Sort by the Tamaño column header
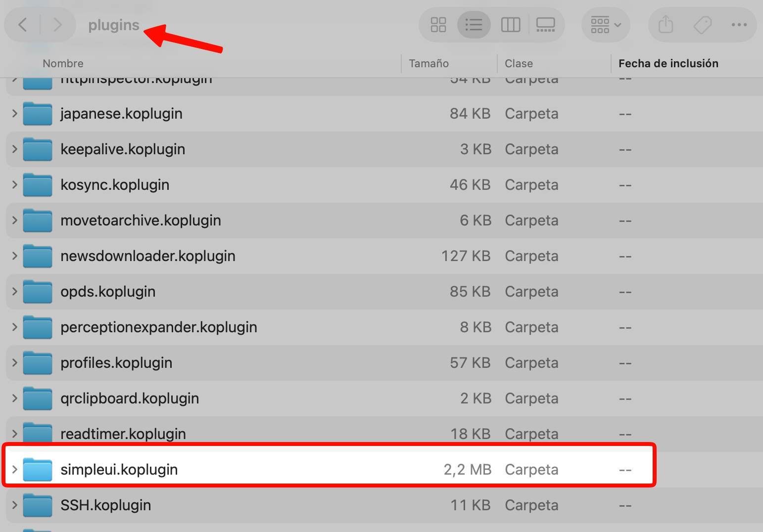This screenshot has width=763, height=532. click(x=429, y=63)
